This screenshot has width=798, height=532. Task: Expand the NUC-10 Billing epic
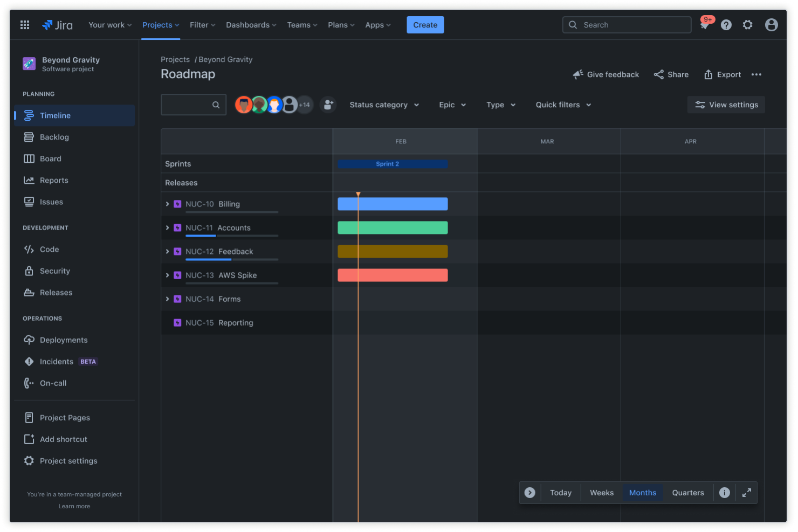[x=167, y=204]
